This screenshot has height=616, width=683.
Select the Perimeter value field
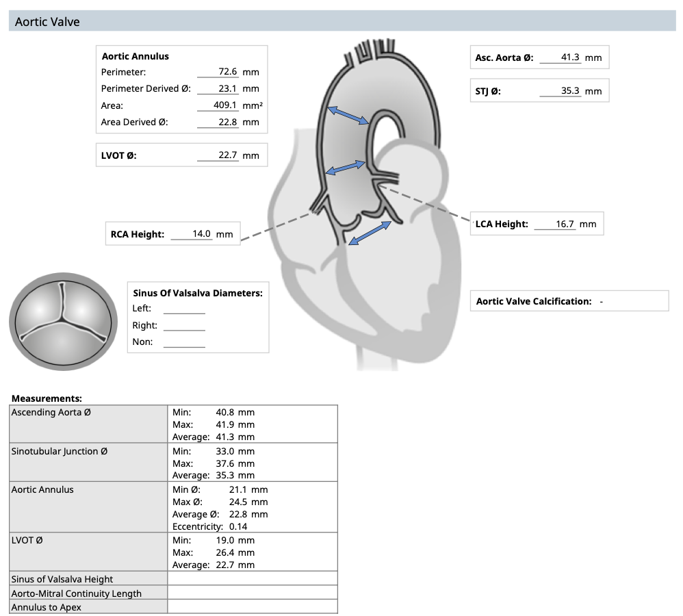[218, 72]
